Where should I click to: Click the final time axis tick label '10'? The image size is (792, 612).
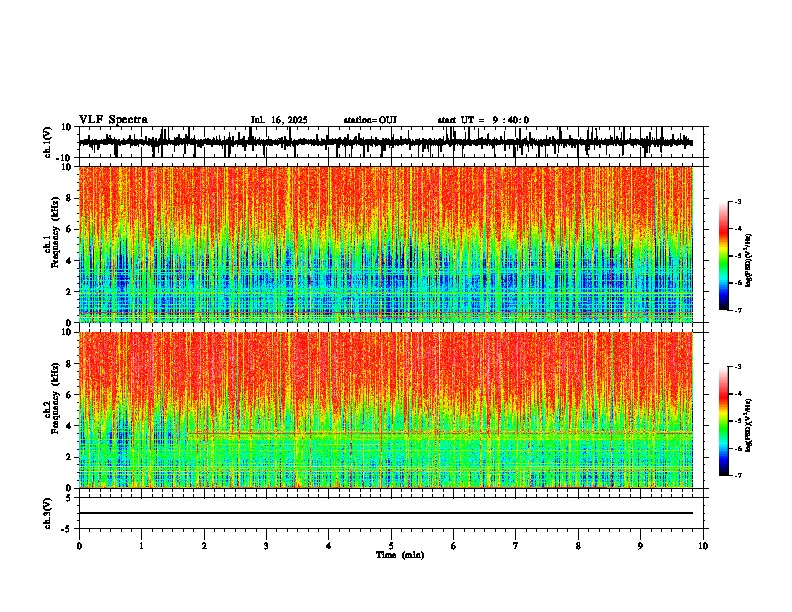pyautogui.click(x=703, y=546)
